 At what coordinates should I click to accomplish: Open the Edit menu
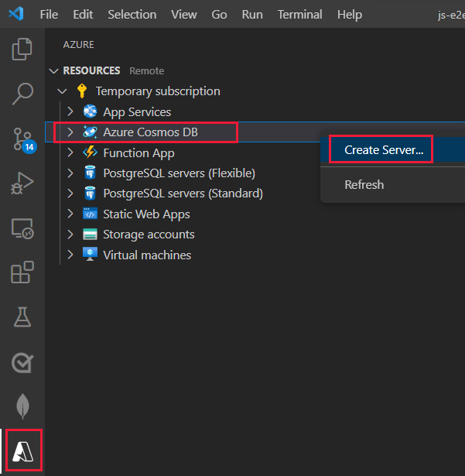83,14
